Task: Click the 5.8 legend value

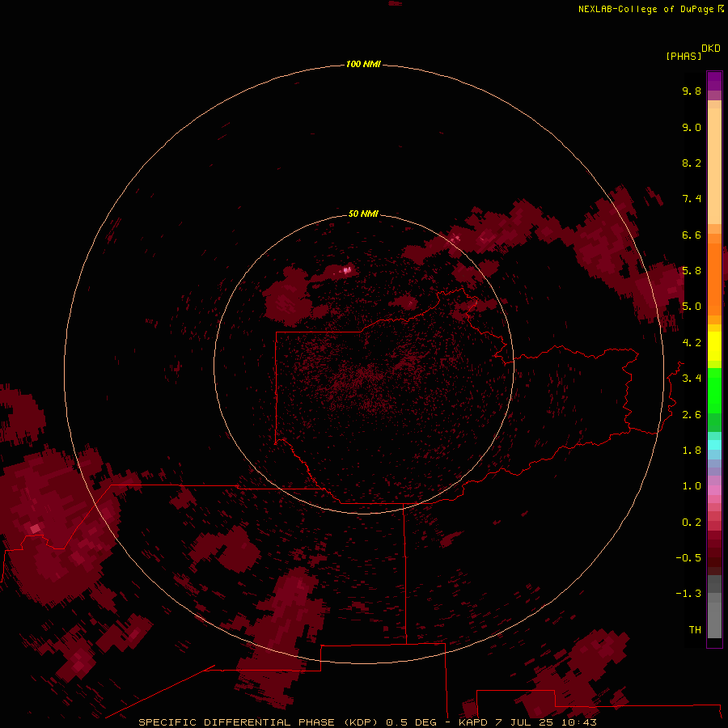Action: tap(692, 271)
